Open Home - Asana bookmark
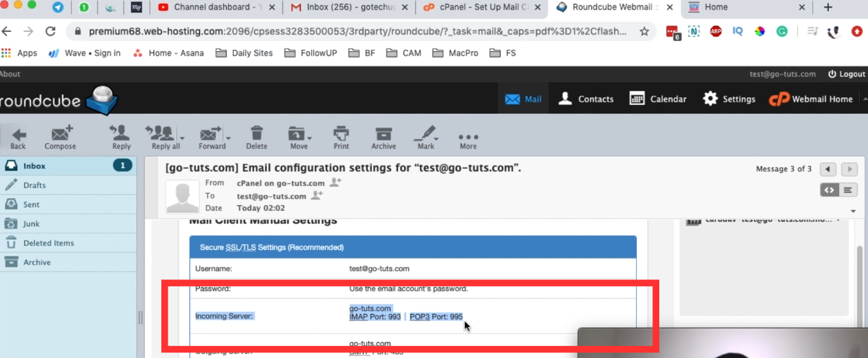 coord(168,53)
